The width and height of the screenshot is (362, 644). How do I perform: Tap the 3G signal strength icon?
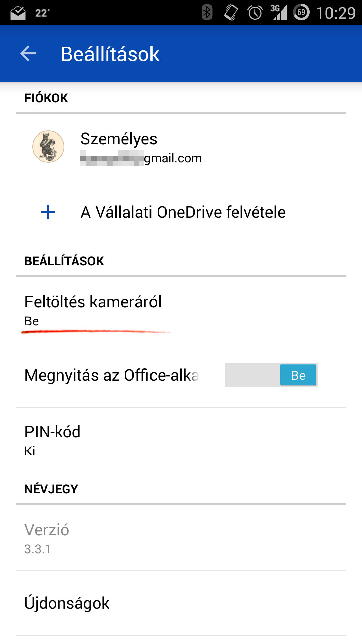[279, 13]
